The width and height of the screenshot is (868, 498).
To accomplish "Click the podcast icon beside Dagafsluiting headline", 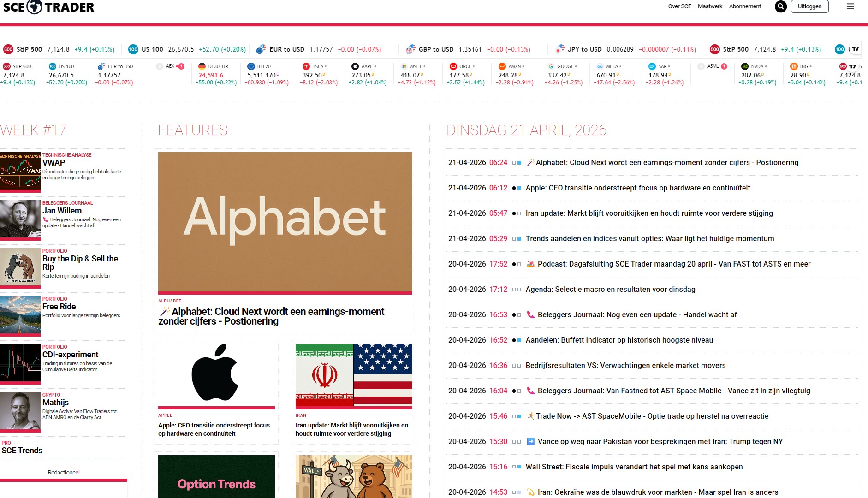I will (x=531, y=264).
